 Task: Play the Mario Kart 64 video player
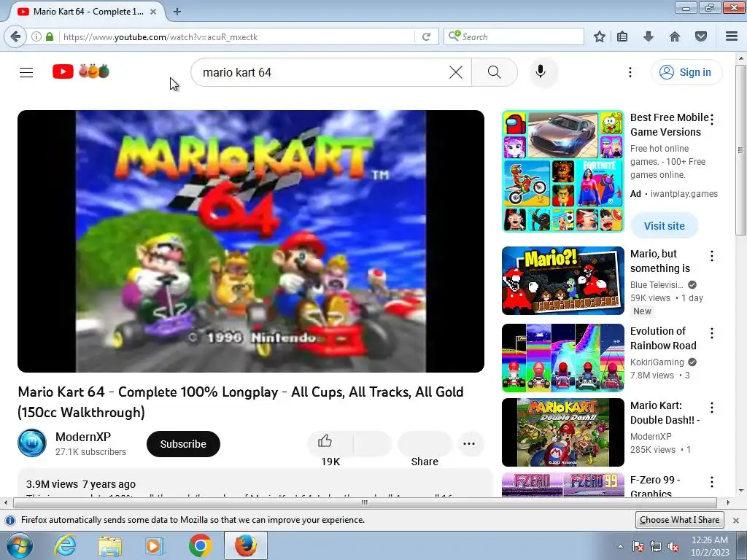point(251,241)
